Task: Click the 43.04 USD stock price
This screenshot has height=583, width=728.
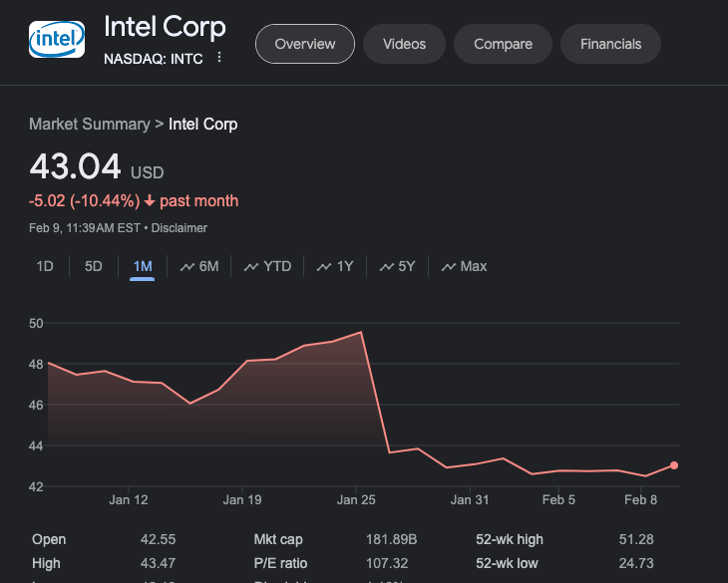Action: pyautogui.click(x=76, y=166)
